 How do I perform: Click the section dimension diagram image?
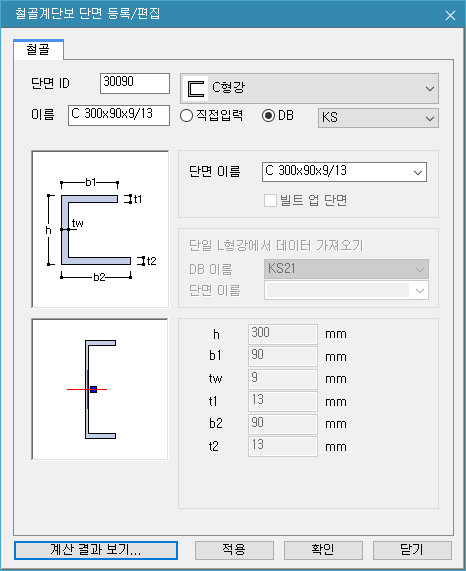pos(100,229)
